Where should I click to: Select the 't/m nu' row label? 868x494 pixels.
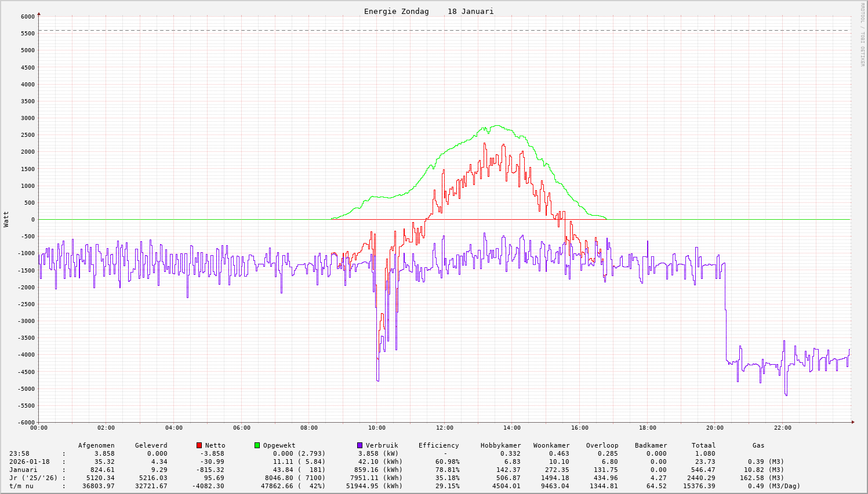point(21,486)
